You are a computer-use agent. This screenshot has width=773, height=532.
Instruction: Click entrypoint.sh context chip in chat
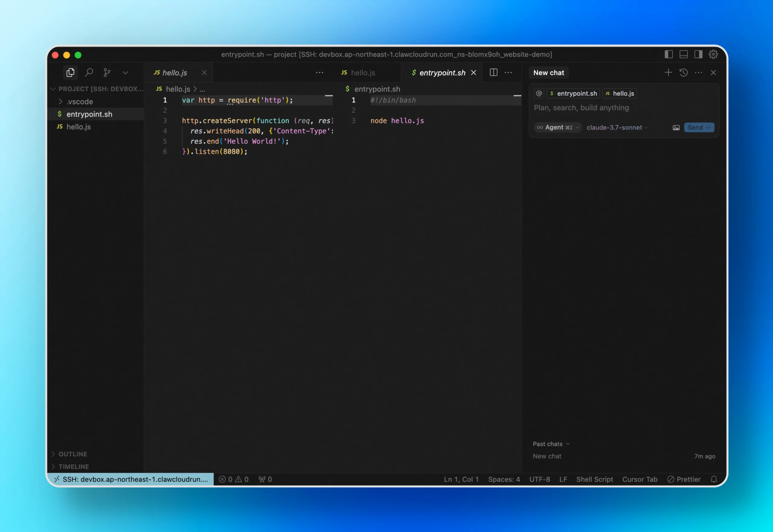[573, 93]
